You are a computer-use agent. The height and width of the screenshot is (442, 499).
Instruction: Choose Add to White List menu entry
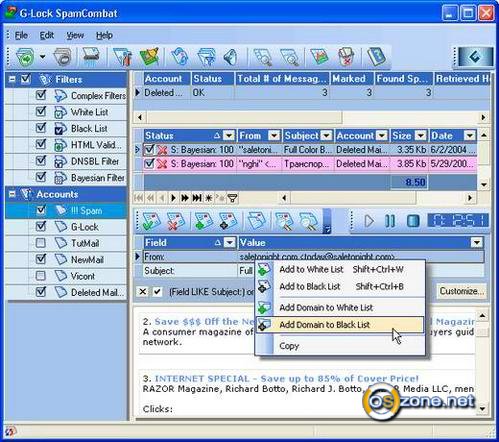pos(339,269)
